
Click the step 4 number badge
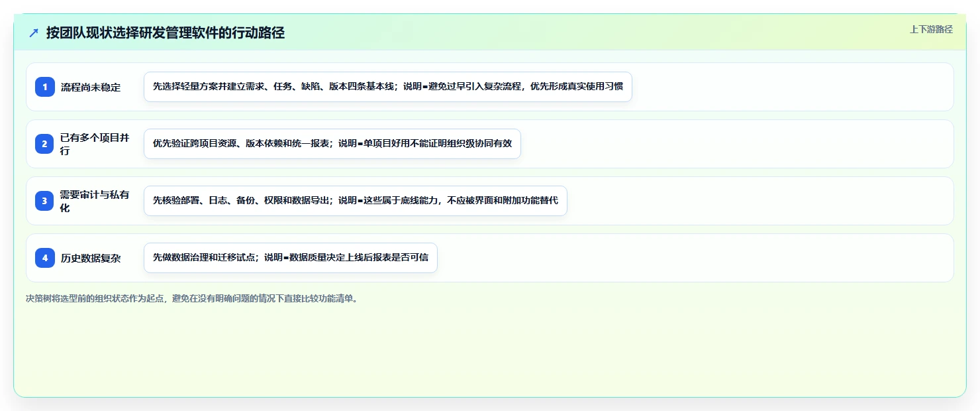pyautogui.click(x=45, y=258)
